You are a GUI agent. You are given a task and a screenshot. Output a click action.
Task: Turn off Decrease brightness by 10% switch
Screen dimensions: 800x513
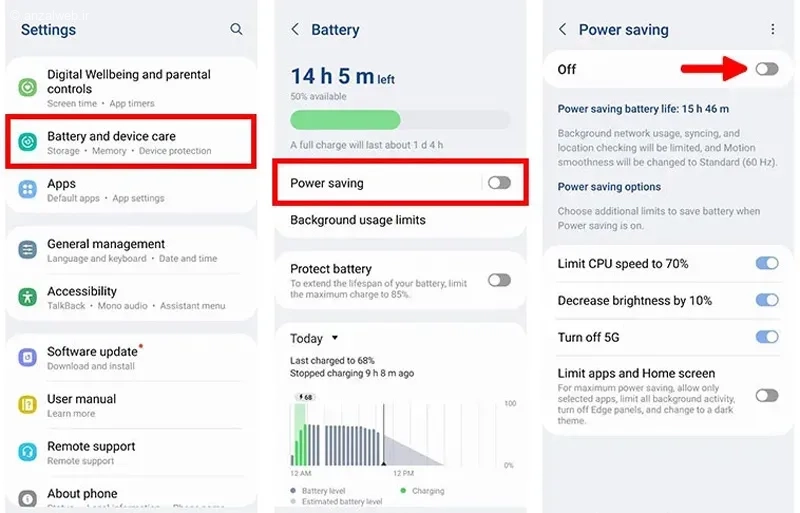(767, 300)
